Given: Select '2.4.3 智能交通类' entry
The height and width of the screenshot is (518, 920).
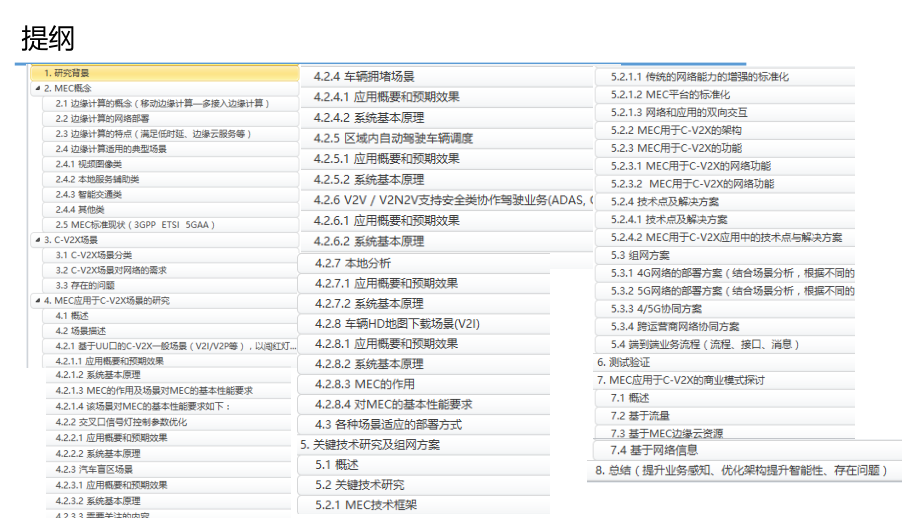Looking at the screenshot, I should [x=89, y=194].
